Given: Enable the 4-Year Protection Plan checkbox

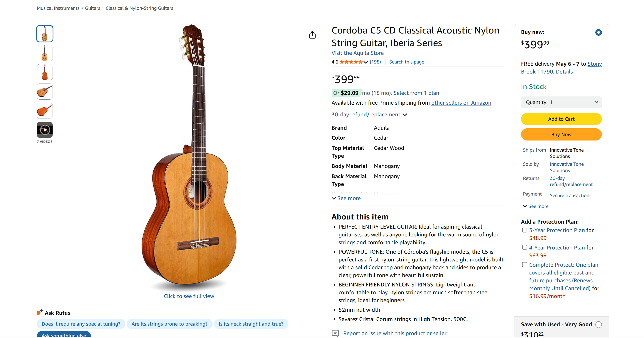Looking at the screenshot, I should click(x=525, y=247).
